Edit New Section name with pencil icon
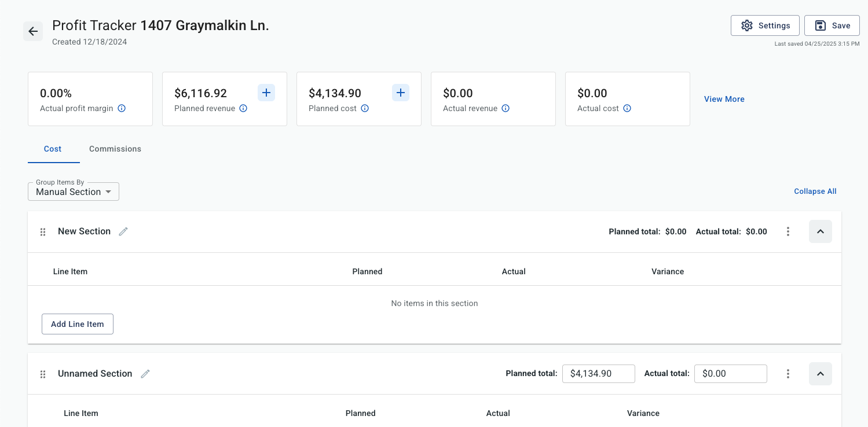Screen dimensions: 868x427 [123, 231]
